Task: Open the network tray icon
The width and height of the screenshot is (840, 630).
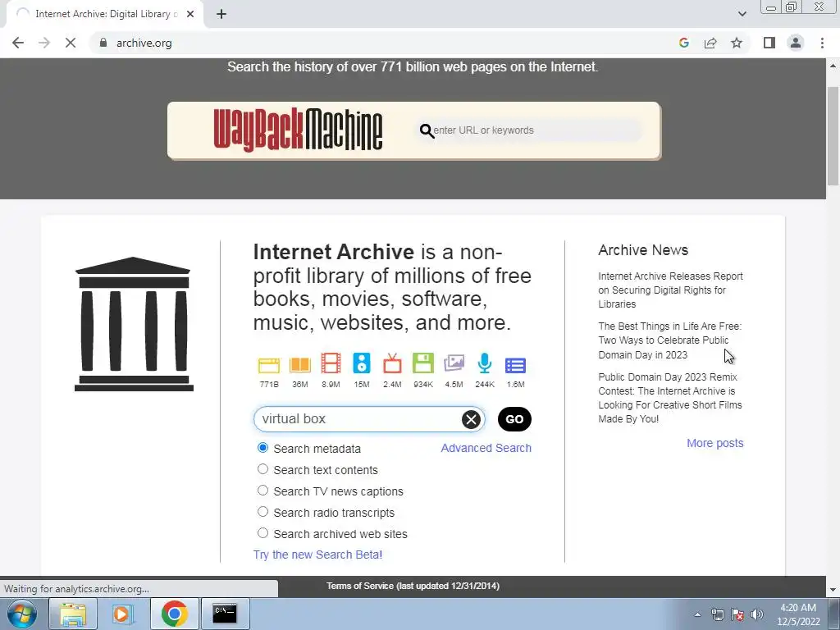Action: (717, 614)
